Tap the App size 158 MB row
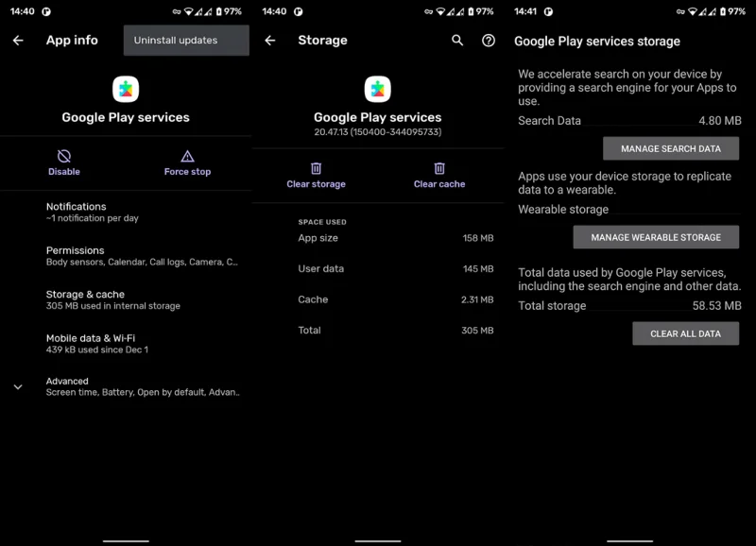The height and width of the screenshot is (546, 756). point(396,238)
